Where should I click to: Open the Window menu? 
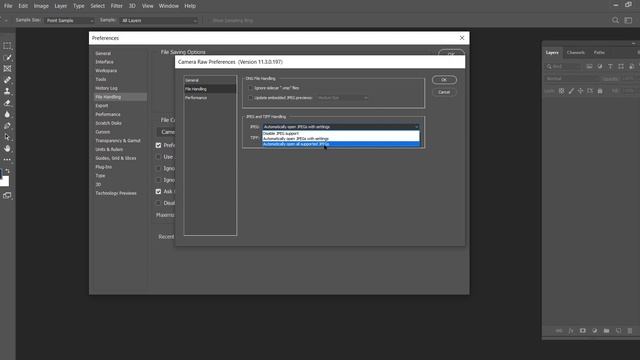coord(169,6)
